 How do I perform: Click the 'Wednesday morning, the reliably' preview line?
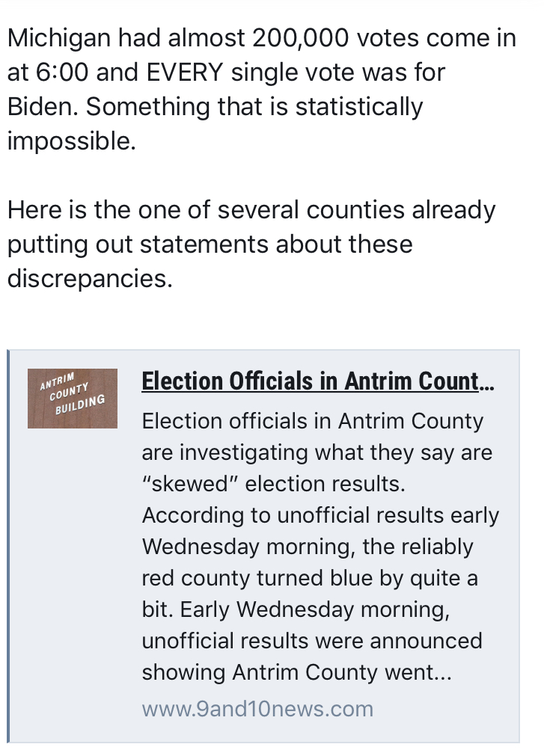coord(308,547)
